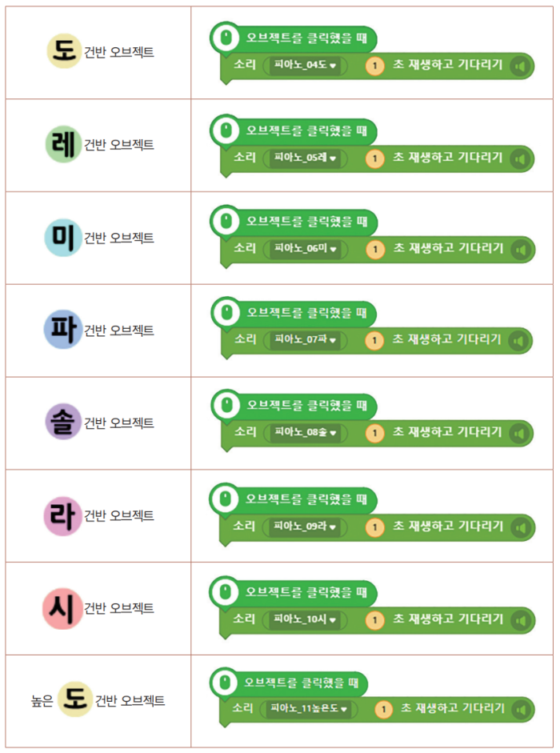Open the 피아노_07파 sound dropdown

305,339
